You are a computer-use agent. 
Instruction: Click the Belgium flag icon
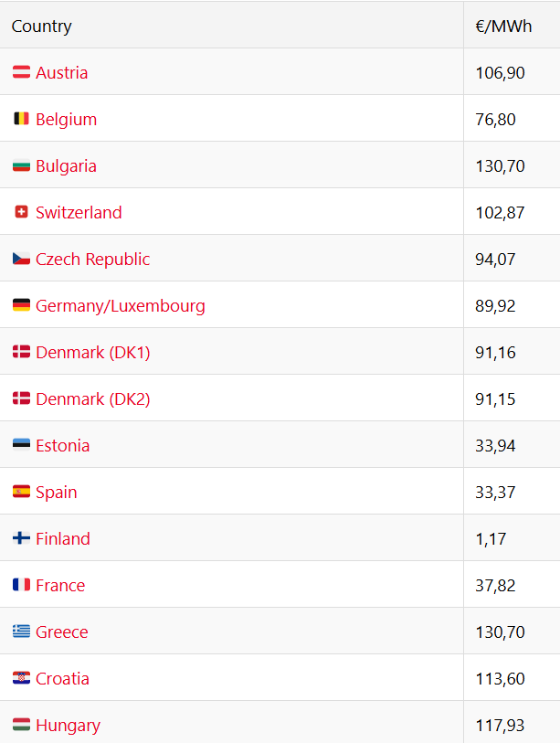[x=21, y=119]
